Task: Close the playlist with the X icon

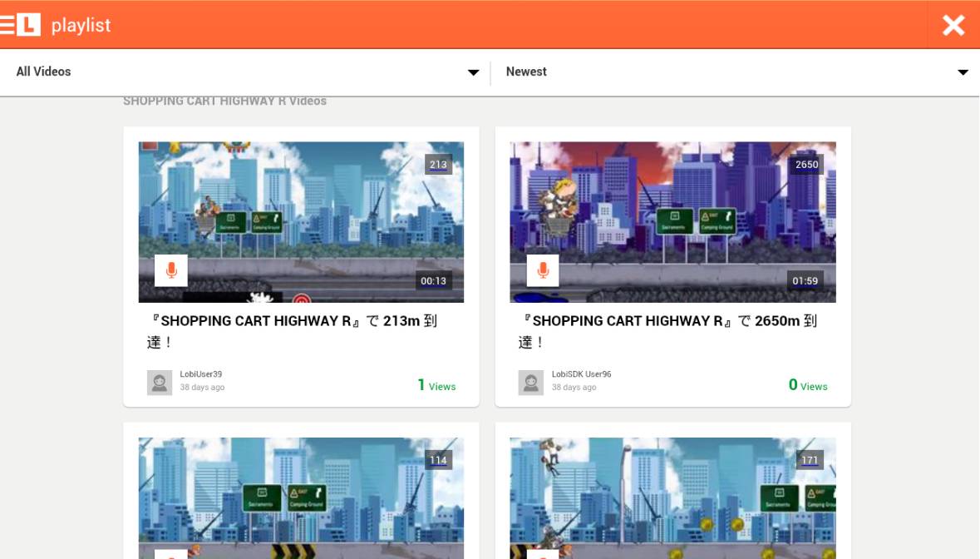Action: coord(953,25)
